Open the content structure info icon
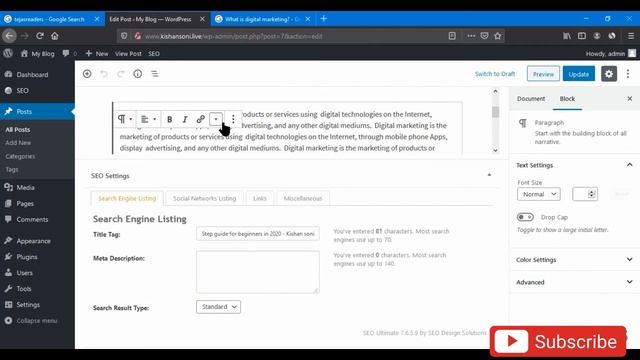This screenshot has width=640, height=360. click(138, 74)
